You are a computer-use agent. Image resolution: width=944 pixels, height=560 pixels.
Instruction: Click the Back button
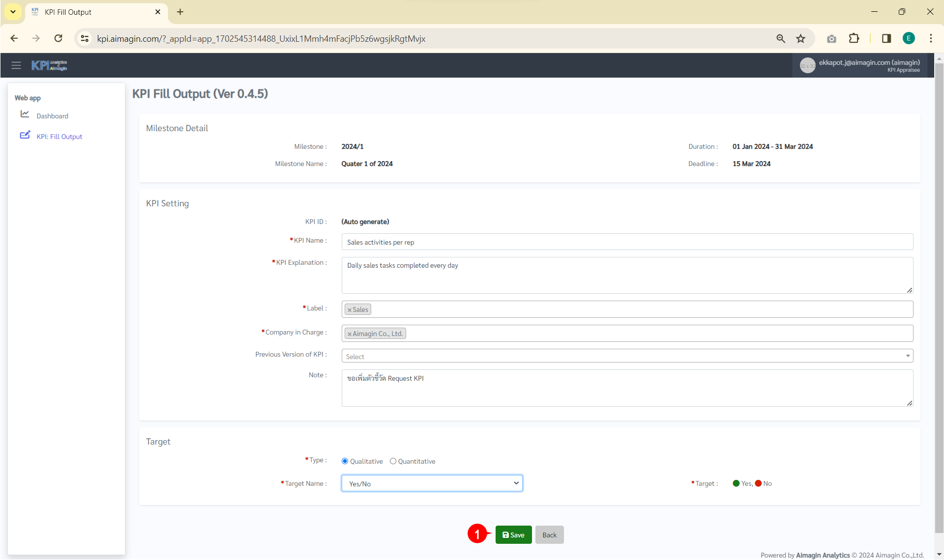[549, 535]
